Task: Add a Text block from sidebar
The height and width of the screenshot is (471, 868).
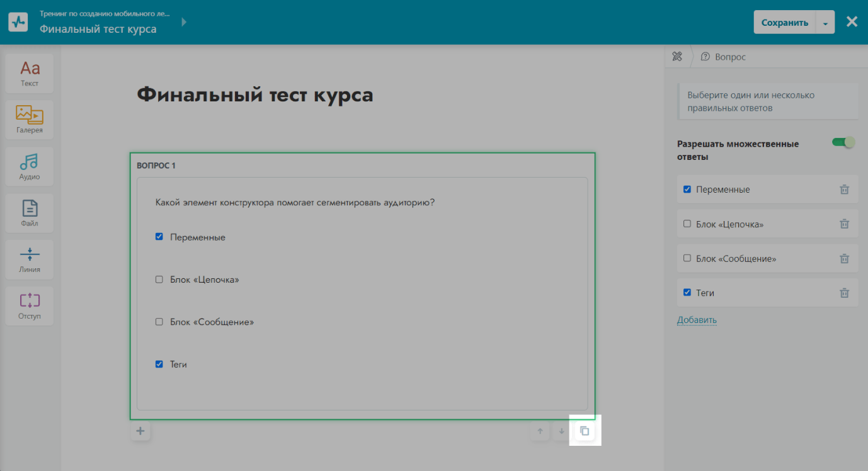Action: pyautogui.click(x=30, y=73)
